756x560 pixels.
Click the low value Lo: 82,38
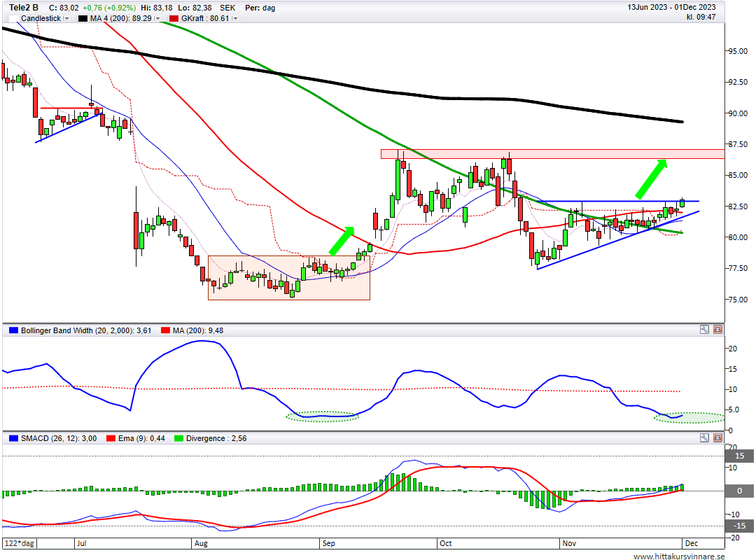point(195,8)
